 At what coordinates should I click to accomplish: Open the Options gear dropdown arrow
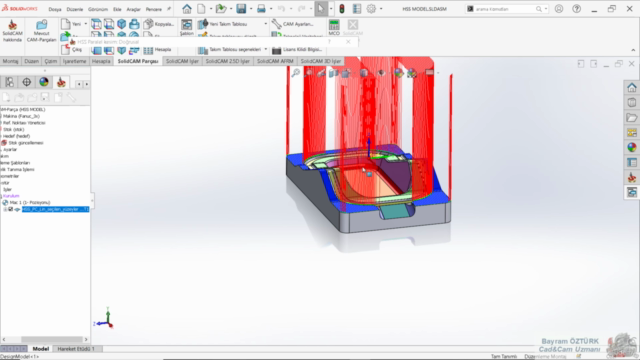(381, 9)
